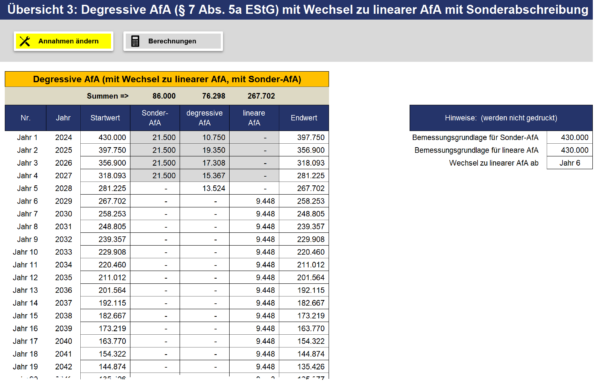Click the Summen lineare AfA total 267.702

pyautogui.click(x=261, y=96)
